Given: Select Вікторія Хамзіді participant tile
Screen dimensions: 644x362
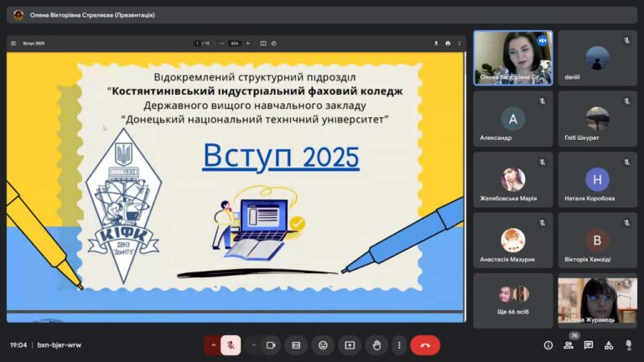Looking at the screenshot, I should tap(598, 240).
